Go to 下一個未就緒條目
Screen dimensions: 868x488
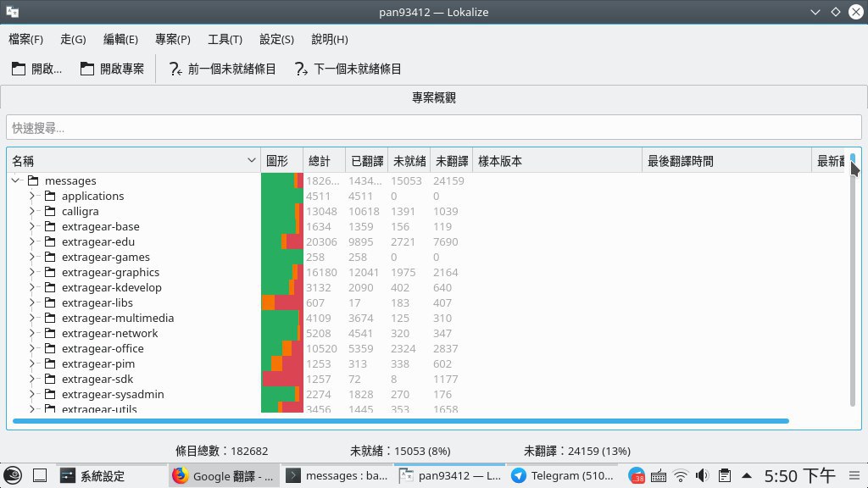click(x=348, y=69)
